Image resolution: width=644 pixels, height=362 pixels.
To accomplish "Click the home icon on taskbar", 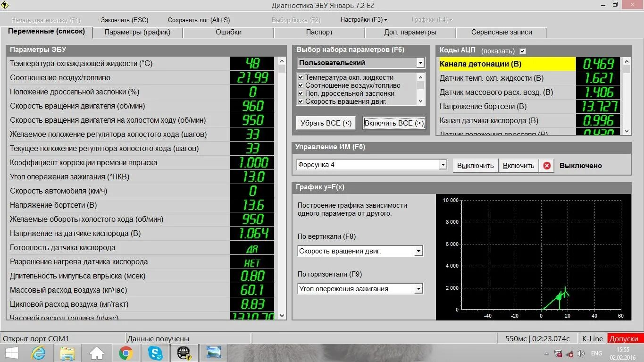I will click(x=97, y=353).
